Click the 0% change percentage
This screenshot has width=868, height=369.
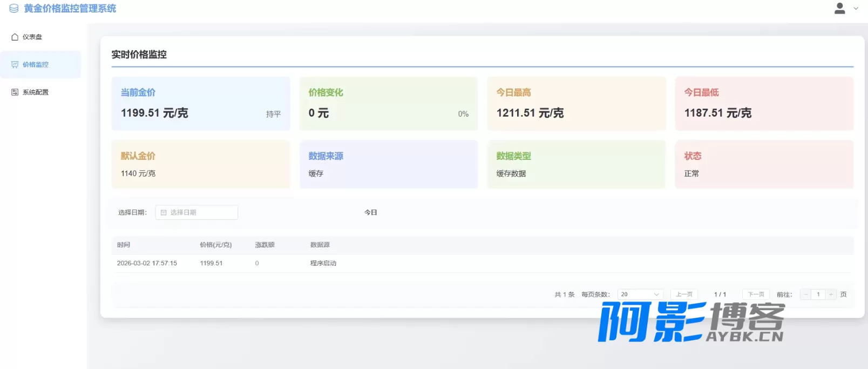(463, 114)
